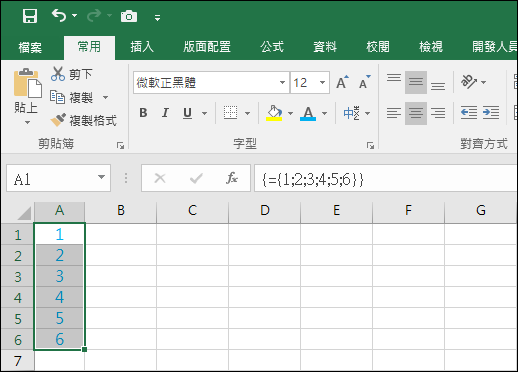Click the Save floppy disk icon
The width and height of the screenshot is (518, 372).
[30, 16]
